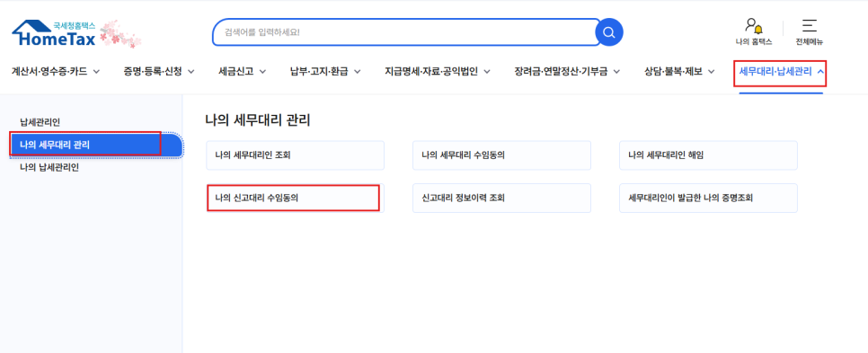Expand 지급명세·자료·공익법인 menu chevron

tap(487, 71)
